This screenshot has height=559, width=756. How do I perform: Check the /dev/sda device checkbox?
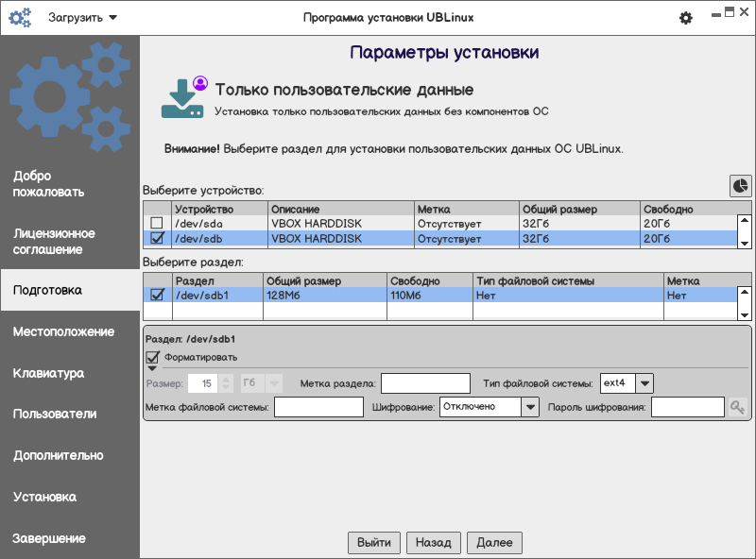point(158,224)
